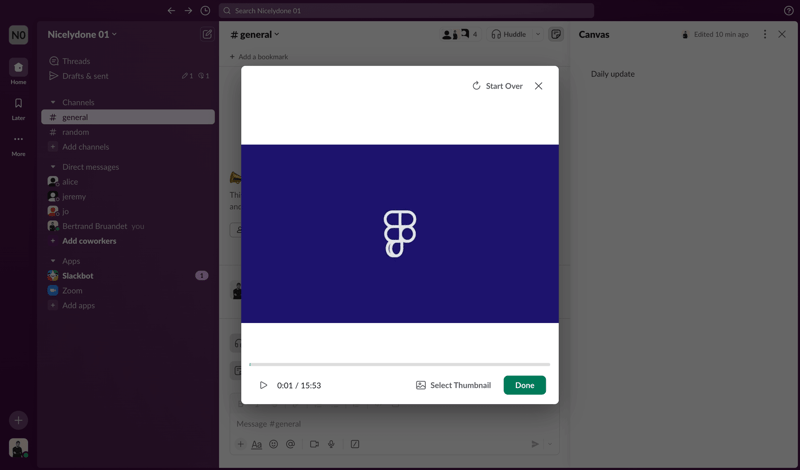Collapse the Apps section
This screenshot has height=470, width=800.
point(53,261)
